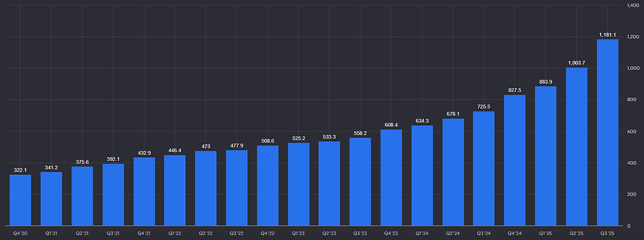Click the 477.9 value label

[237, 145]
